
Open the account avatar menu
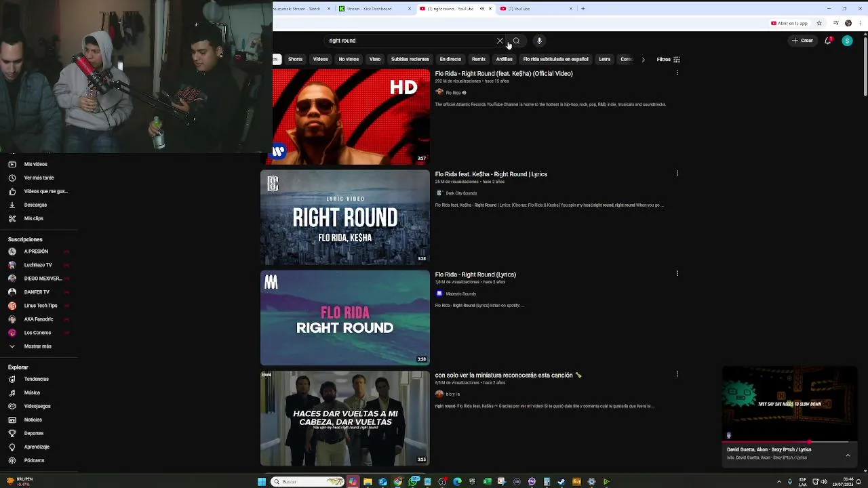[x=847, y=41]
